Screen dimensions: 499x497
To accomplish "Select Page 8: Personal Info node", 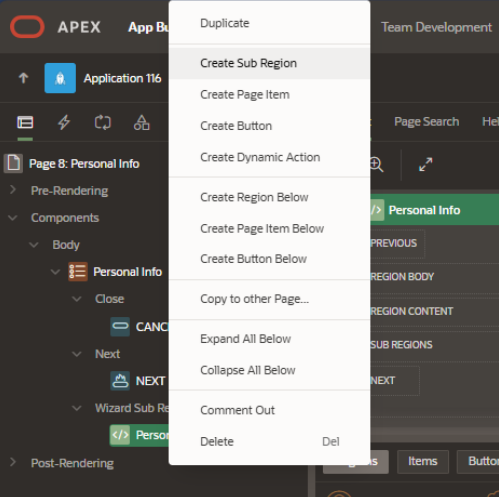I will 84,164.
